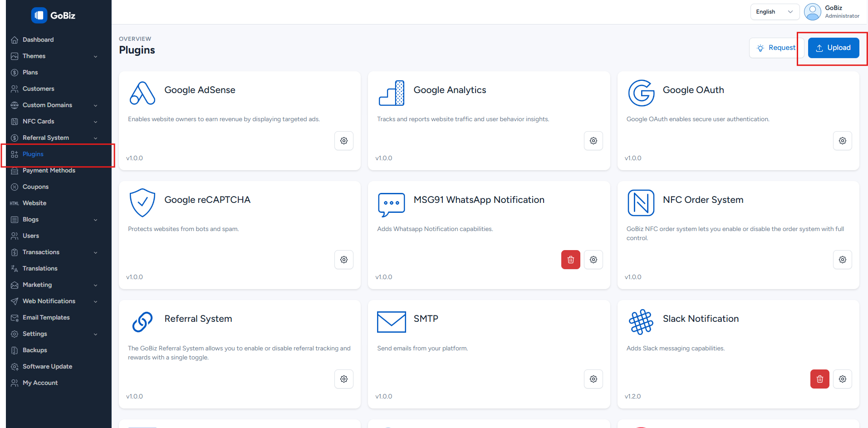Open settings for Google AdSense plugin
The width and height of the screenshot is (868, 428).
pyautogui.click(x=344, y=141)
